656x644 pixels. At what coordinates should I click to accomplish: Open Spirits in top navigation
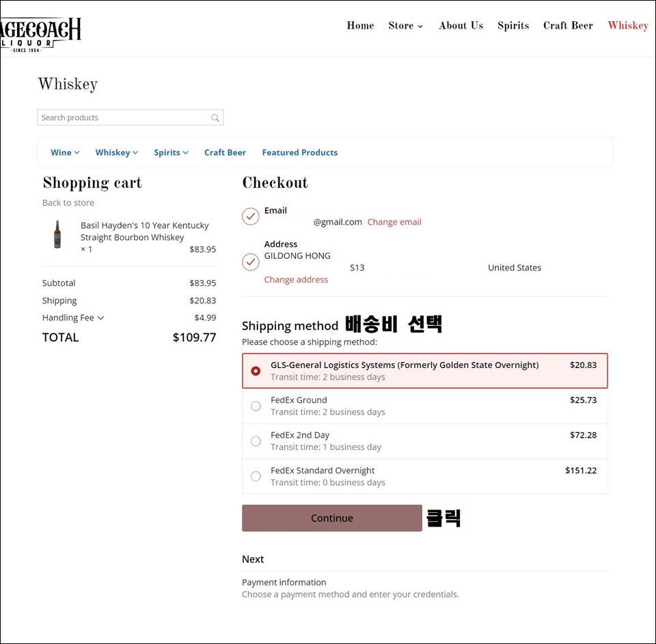513,26
